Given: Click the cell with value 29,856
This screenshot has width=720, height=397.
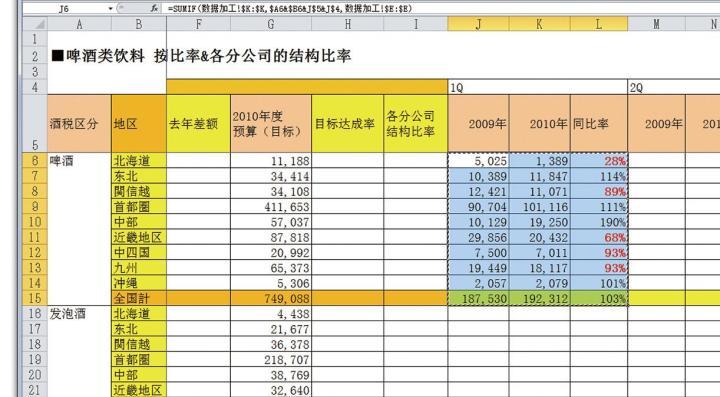Looking at the screenshot, I should pos(478,237).
